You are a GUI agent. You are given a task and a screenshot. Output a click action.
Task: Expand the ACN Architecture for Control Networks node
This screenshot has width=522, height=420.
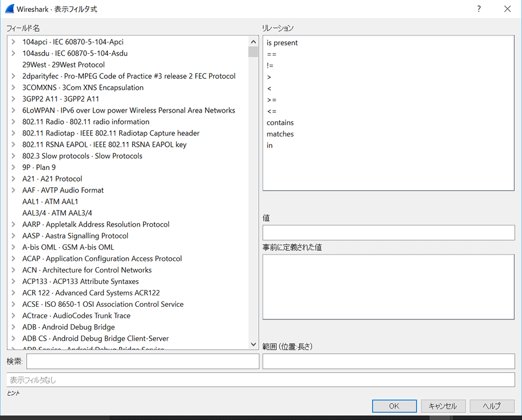click(x=13, y=270)
